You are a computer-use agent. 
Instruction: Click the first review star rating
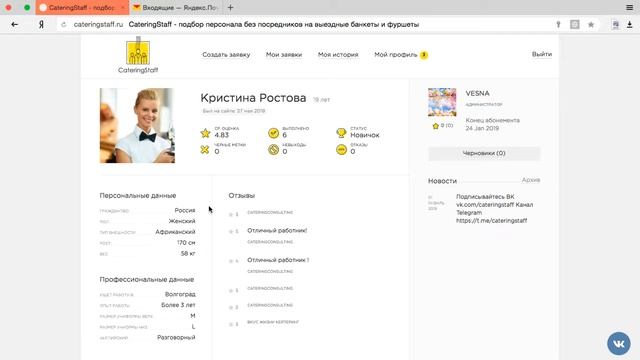(233, 214)
